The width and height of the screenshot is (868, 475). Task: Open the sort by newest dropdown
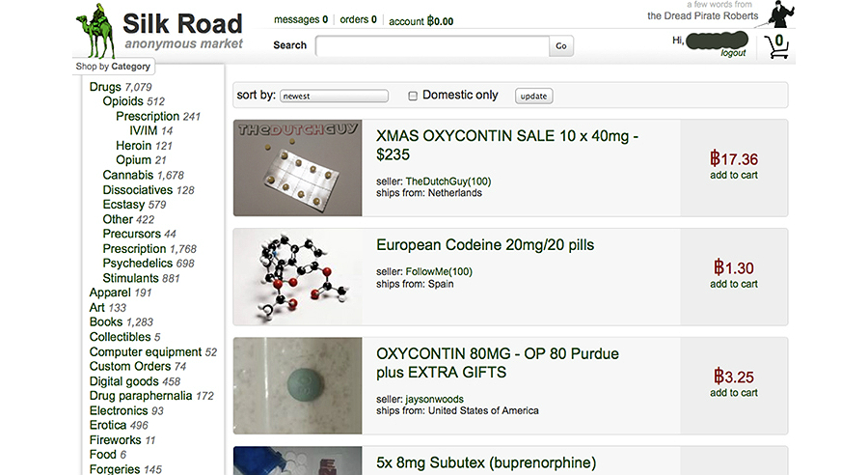(x=335, y=96)
